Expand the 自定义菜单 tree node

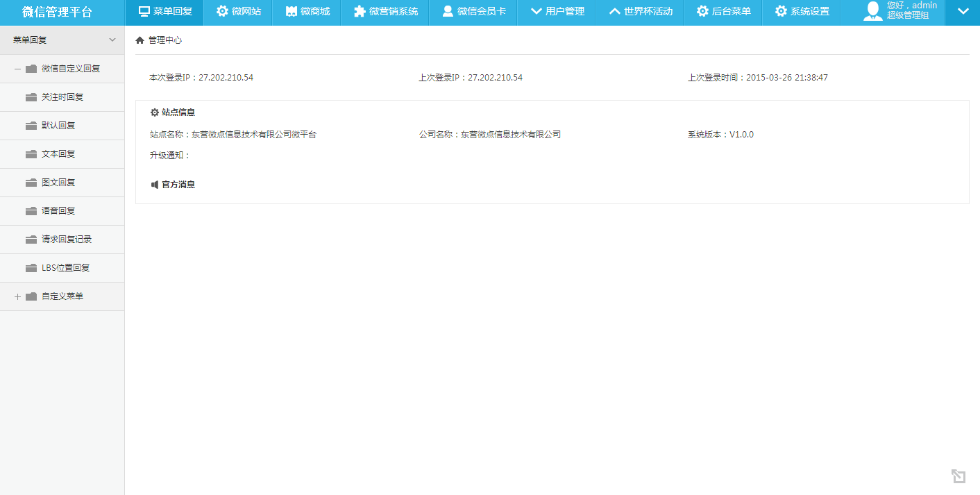pos(18,296)
